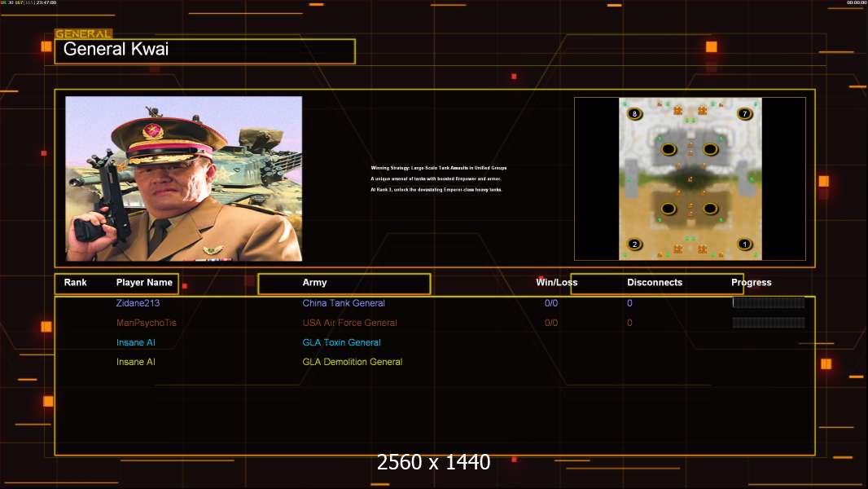Click the GLA Demolition General entry
Image resolution: width=868 pixels, height=489 pixels.
352,362
